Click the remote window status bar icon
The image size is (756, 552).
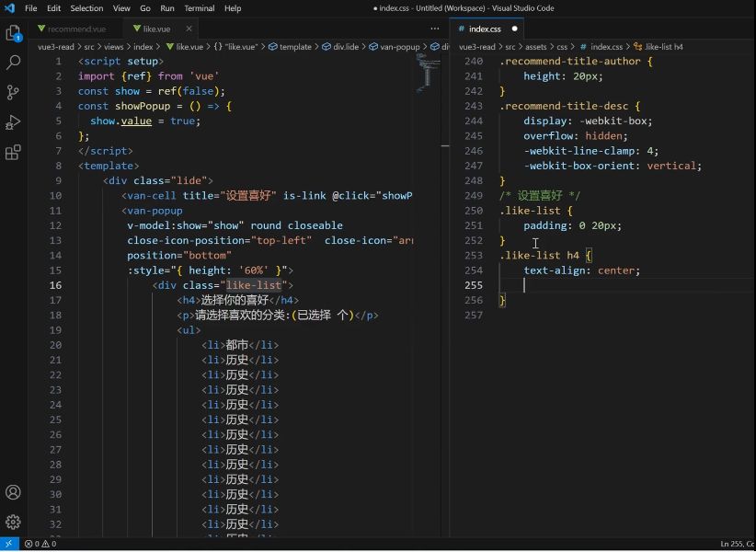pyautogui.click(x=9, y=544)
